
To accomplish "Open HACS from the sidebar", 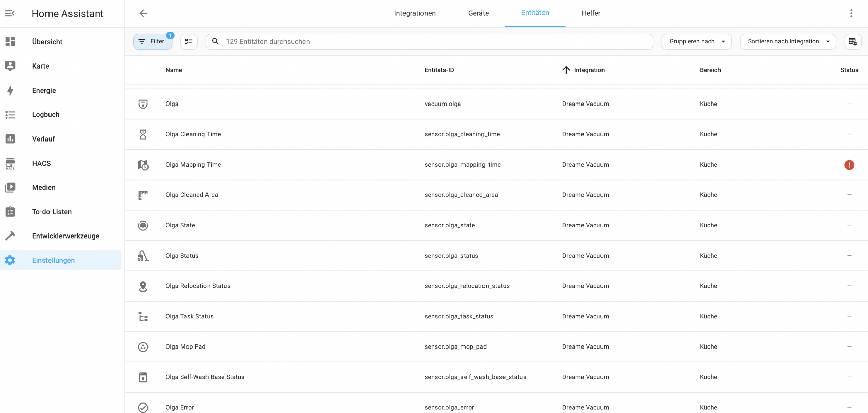I will click(41, 163).
